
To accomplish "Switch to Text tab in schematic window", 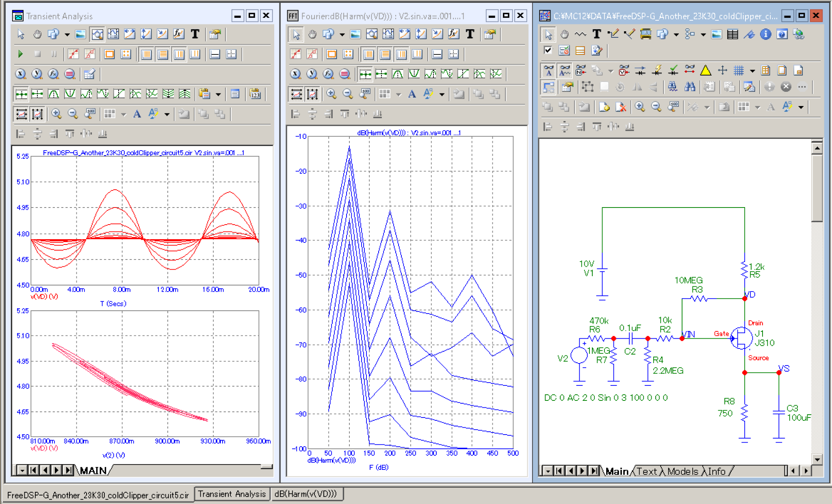I will click(x=646, y=471).
